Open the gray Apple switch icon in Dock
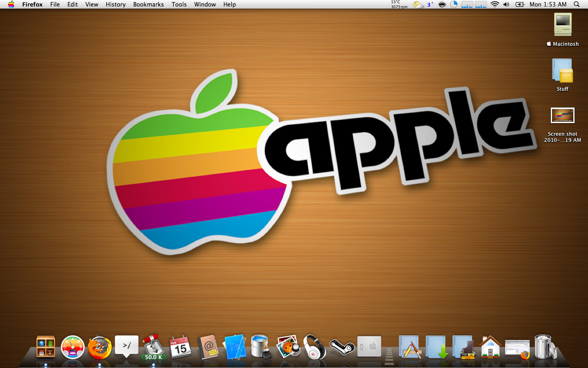 pyautogui.click(x=369, y=347)
